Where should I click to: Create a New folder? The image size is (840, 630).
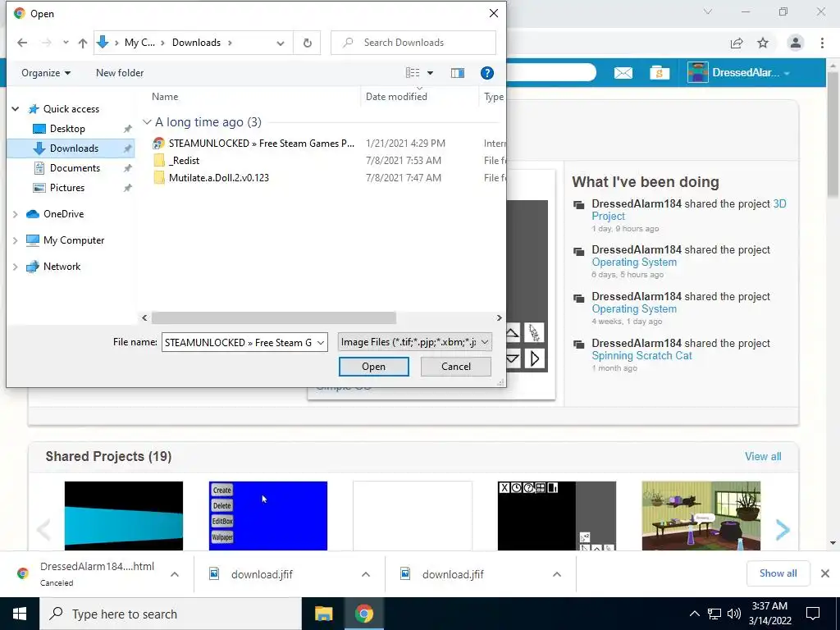(x=120, y=73)
